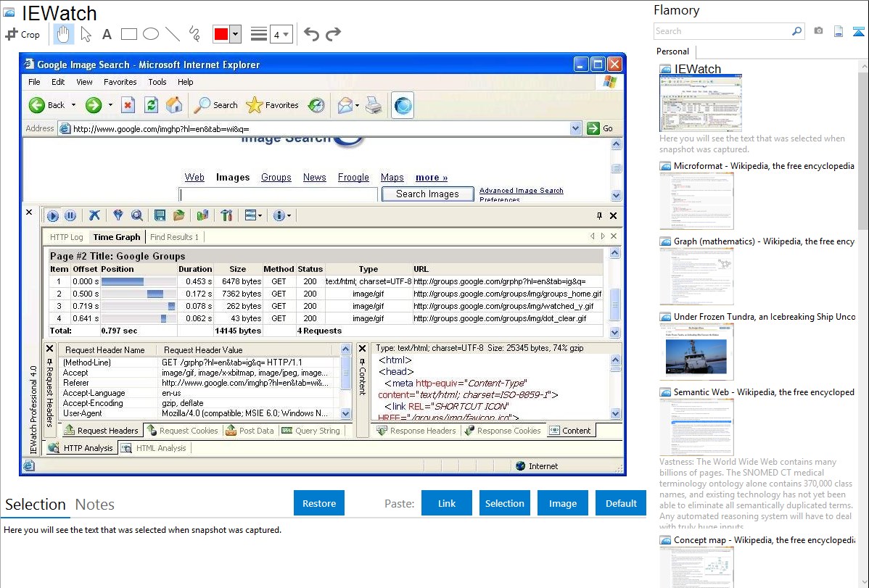Image resolution: width=869 pixels, height=588 pixels.
Task: Click the IE Stop icon
Action: coord(128,104)
